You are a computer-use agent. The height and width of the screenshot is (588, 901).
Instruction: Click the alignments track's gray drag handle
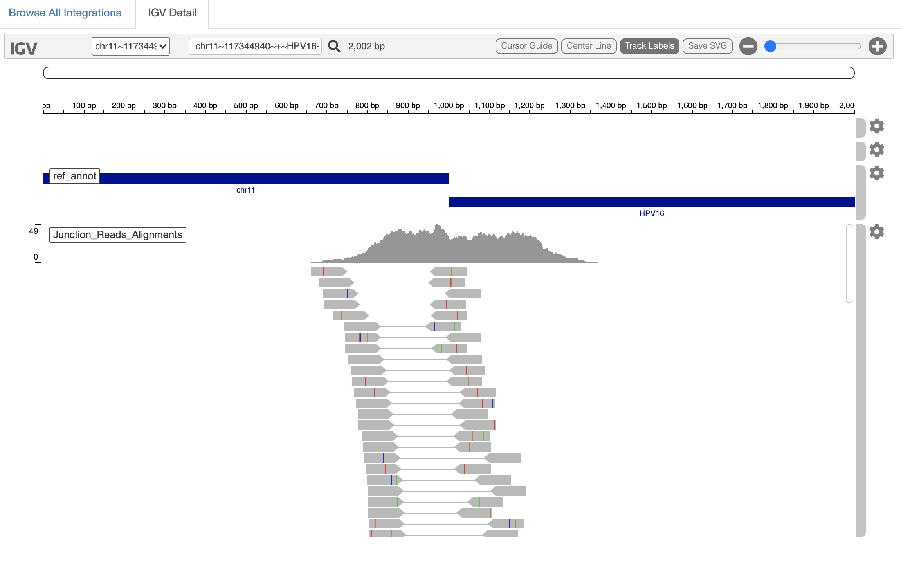click(861, 381)
